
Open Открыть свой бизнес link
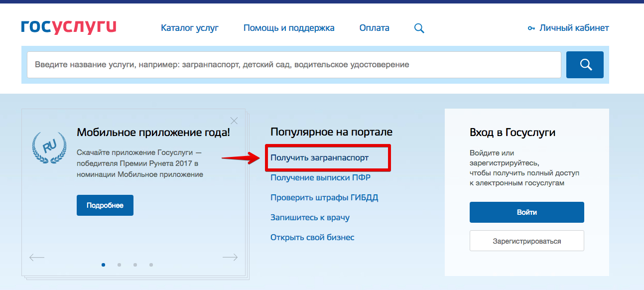tap(312, 238)
